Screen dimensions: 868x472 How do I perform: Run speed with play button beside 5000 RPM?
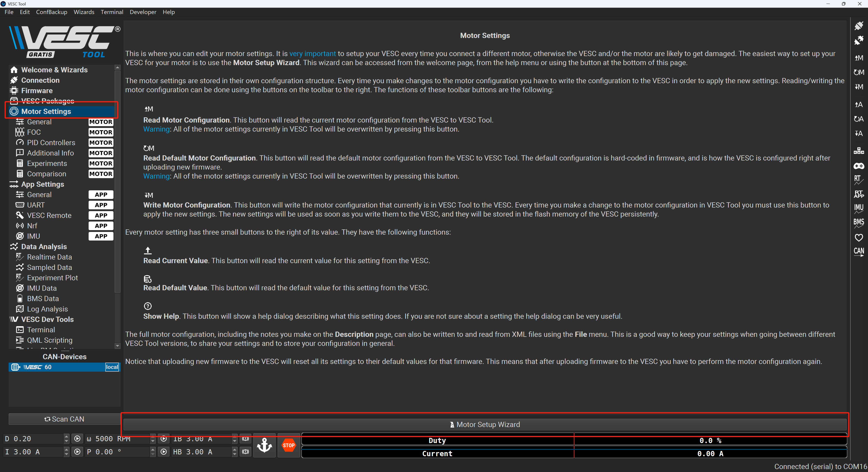164,439
